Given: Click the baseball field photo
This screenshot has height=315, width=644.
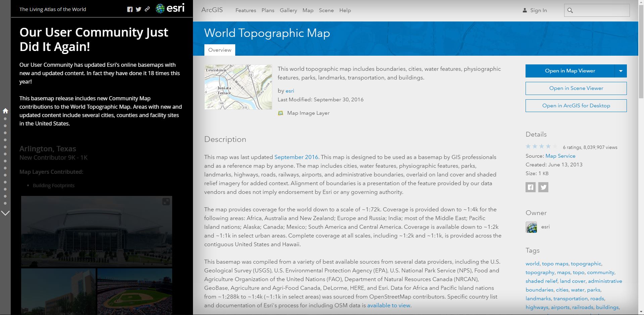Looking at the screenshot, I should click(x=135, y=291).
